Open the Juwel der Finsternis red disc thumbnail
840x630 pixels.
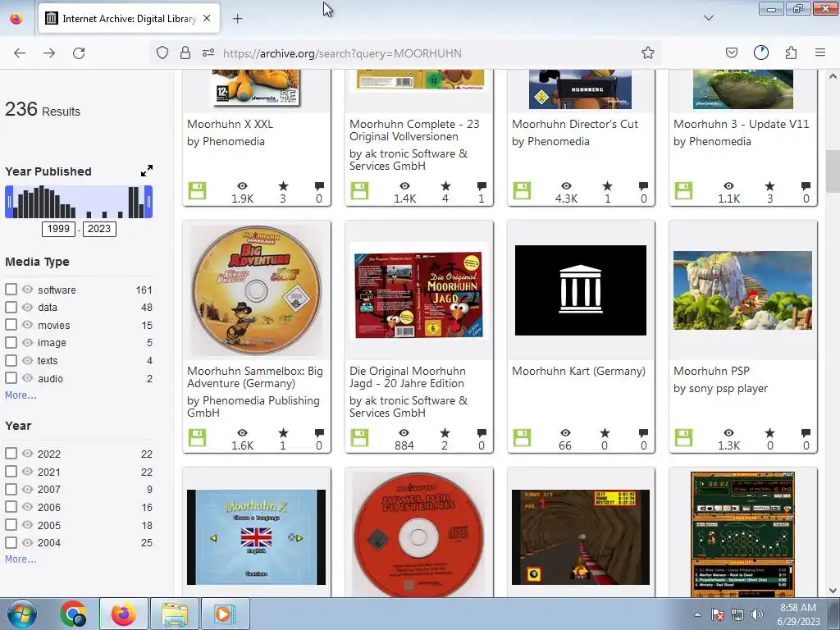[x=419, y=534]
